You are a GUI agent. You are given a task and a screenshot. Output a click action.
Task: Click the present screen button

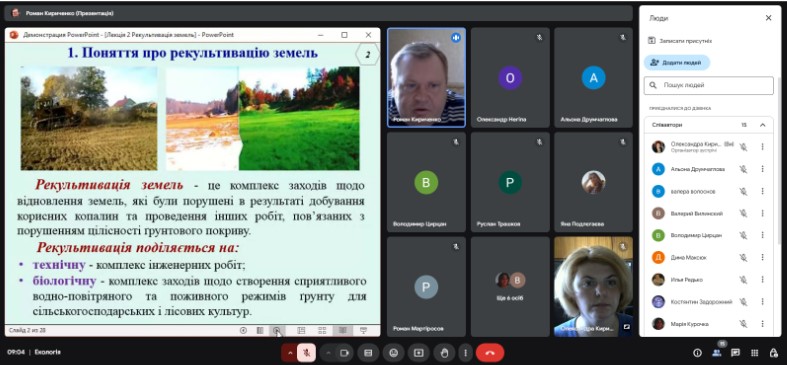419,353
